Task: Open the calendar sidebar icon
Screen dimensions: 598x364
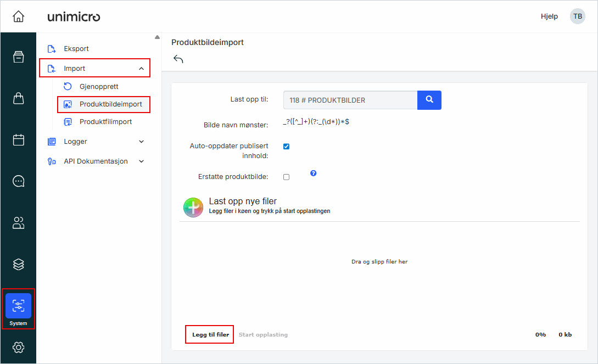Action: pyautogui.click(x=18, y=140)
